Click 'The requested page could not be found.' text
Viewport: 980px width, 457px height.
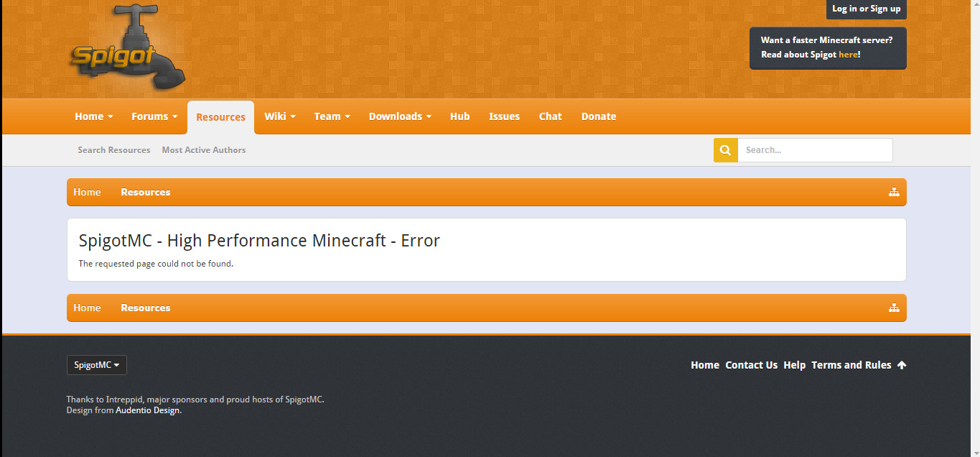tap(156, 264)
